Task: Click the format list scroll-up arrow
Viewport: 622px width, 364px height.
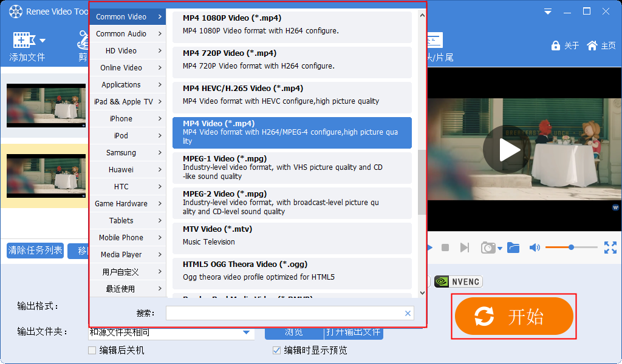Action: pyautogui.click(x=422, y=15)
